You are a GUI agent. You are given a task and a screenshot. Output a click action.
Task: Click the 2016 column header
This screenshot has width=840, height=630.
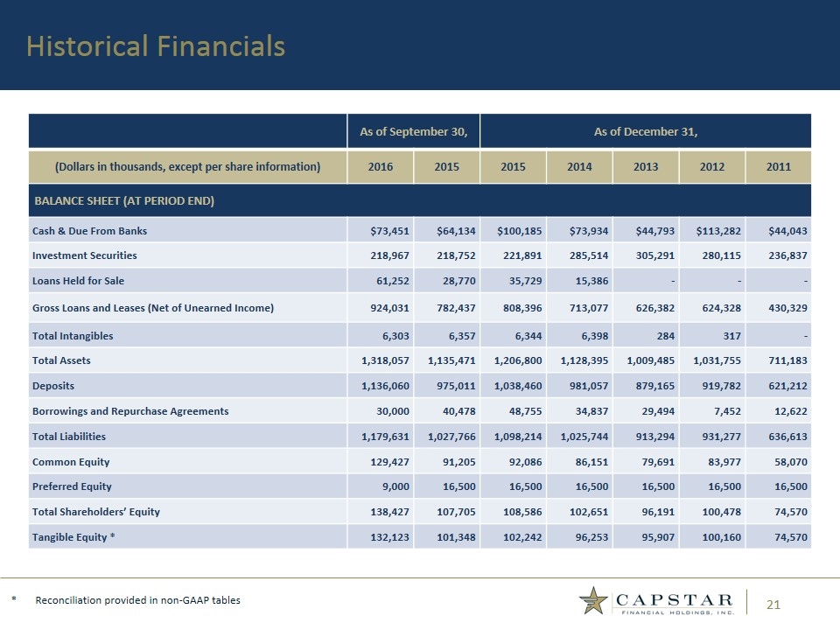pos(381,166)
